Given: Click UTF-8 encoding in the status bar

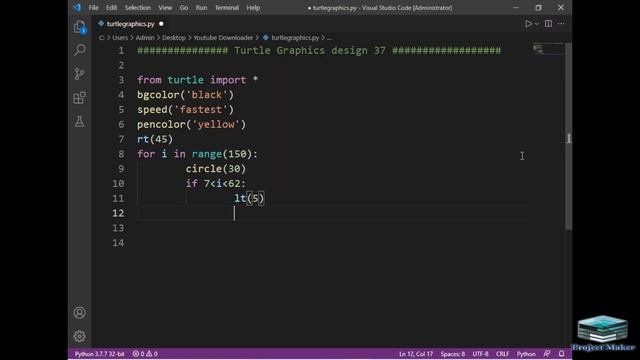Looking at the screenshot, I should click(480, 354).
